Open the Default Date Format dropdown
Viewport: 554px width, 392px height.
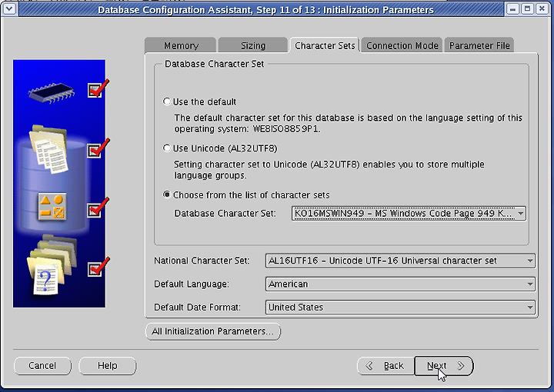pyautogui.click(x=400, y=307)
